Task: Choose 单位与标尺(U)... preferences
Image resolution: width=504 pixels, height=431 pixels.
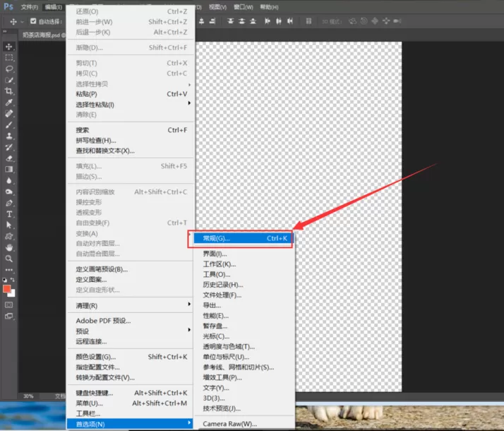Action: [244, 357]
